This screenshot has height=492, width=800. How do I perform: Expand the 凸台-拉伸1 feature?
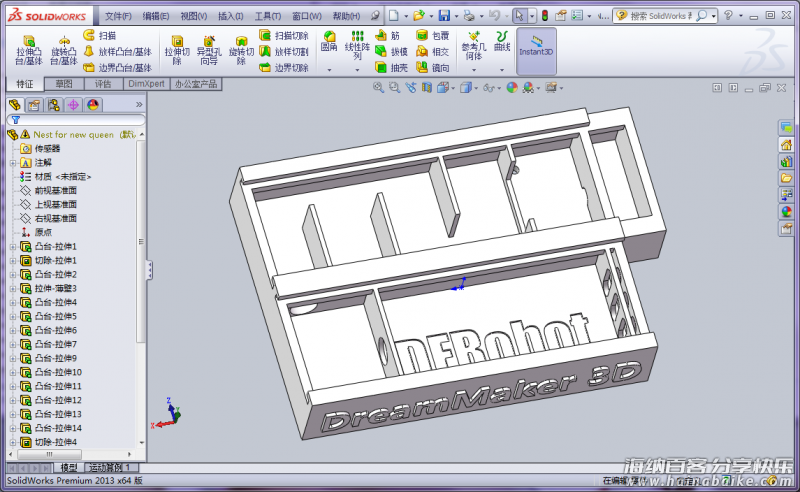click(x=13, y=247)
